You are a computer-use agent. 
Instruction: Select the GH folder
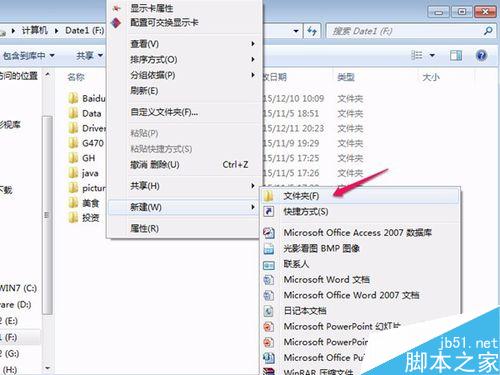88,158
